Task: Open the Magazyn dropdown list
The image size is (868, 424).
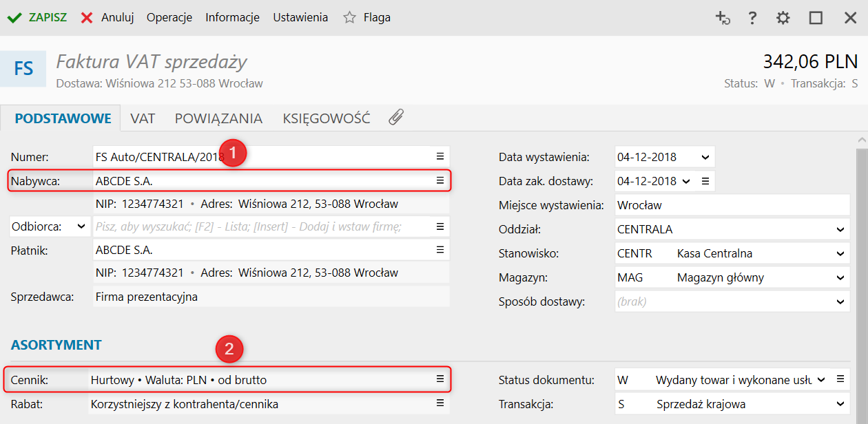Action: (x=840, y=278)
